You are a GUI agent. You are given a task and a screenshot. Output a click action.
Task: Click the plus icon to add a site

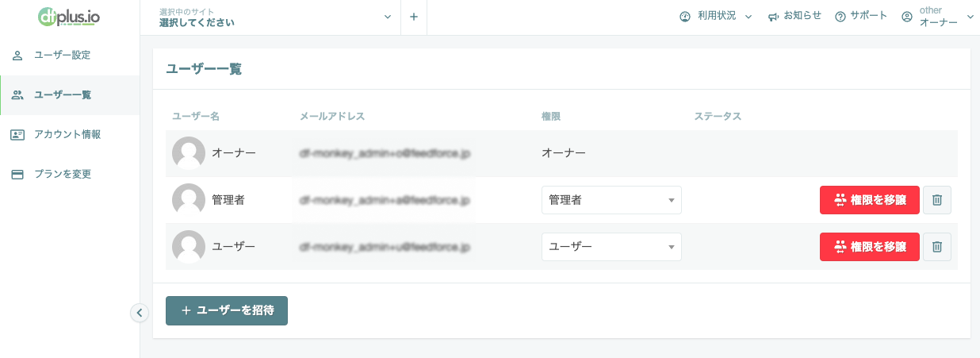pos(414,17)
